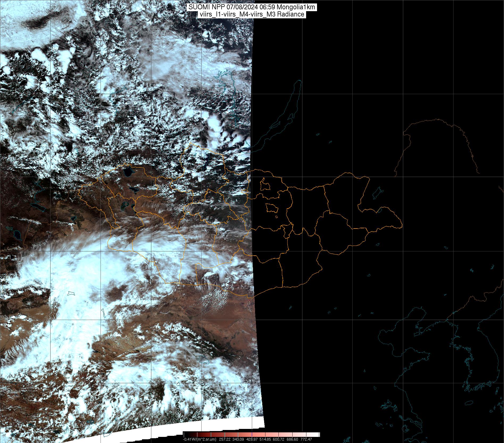Click the viirs_I1-viirs_M4-viirs_M3 Radiance subtitle

pyautogui.click(x=252, y=14)
